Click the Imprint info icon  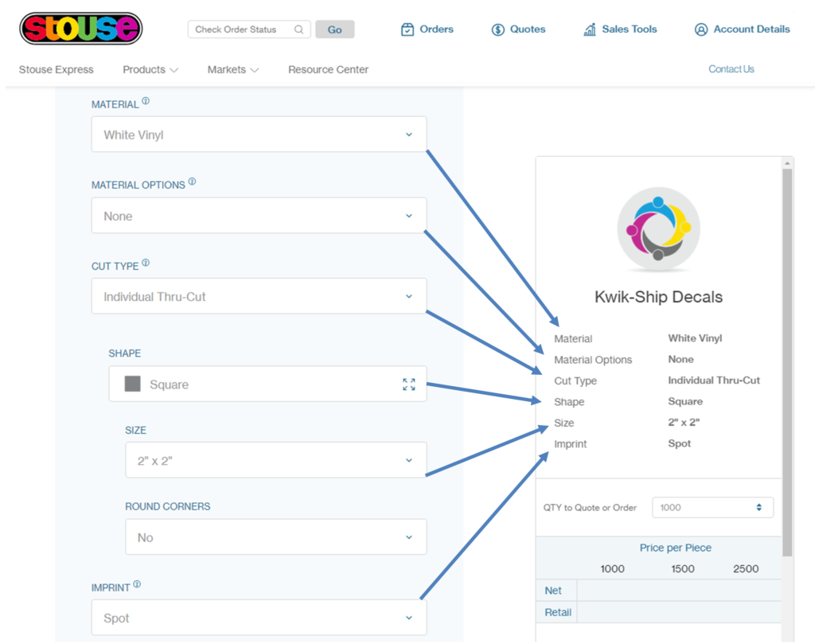tap(137, 585)
